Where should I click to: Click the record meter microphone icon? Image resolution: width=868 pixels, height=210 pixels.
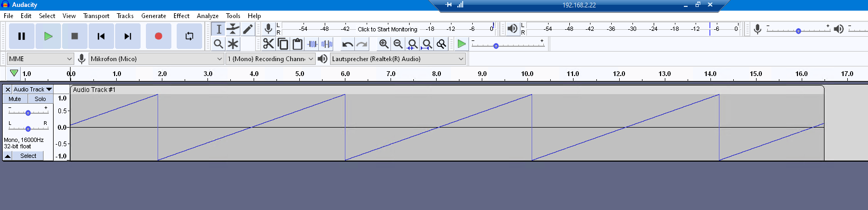click(268, 29)
